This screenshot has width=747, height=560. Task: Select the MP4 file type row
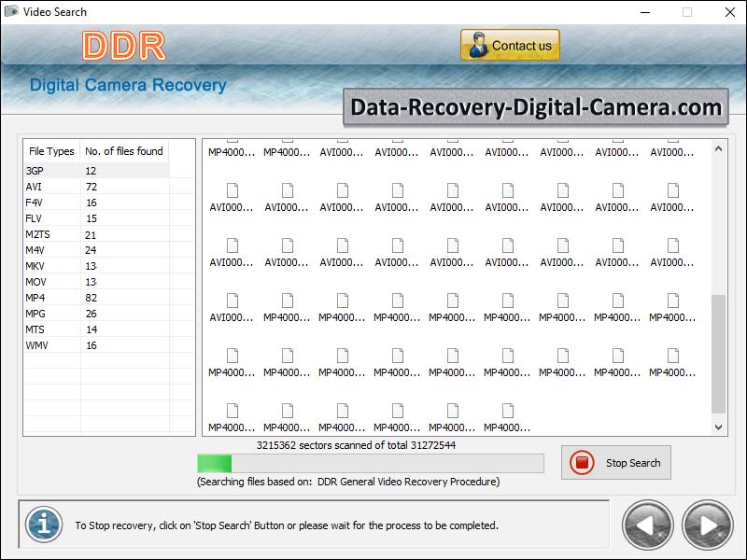97,298
